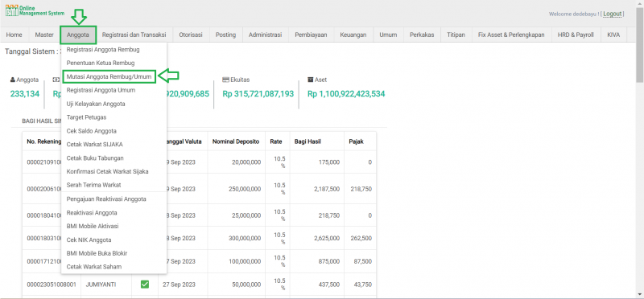Image resolution: width=644 pixels, height=299 pixels.
Task: Open the Pembiayaan menu
Action: (311, 35)
